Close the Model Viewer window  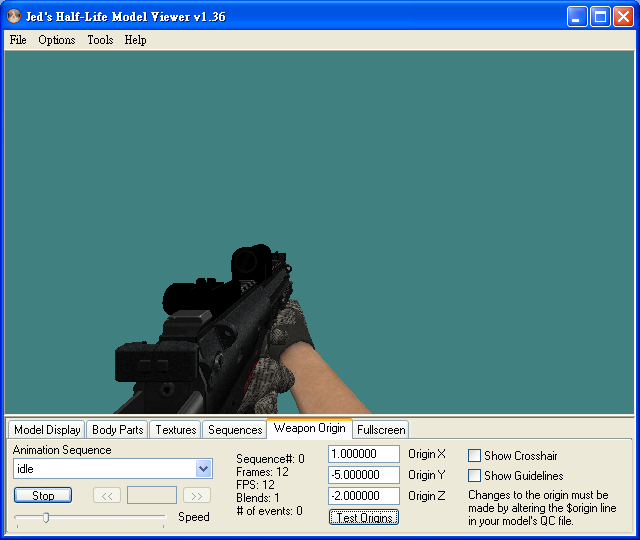pos(623,17)
